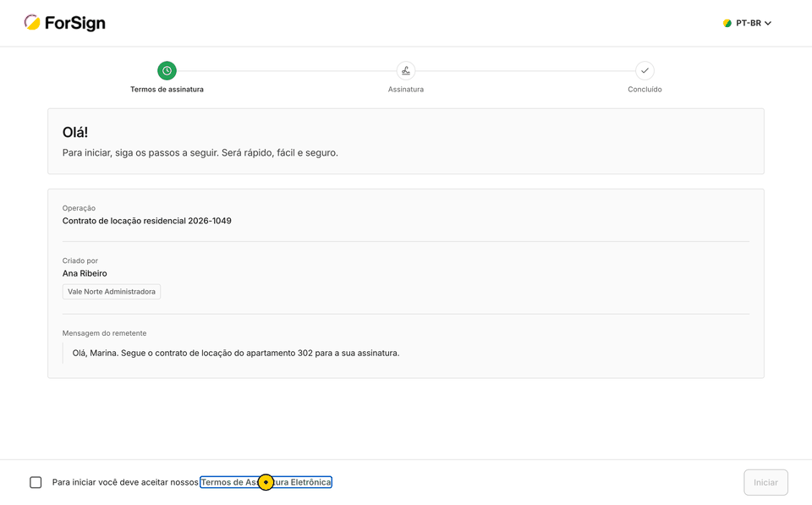
Task: Click the ForSign wordmark text
Action: tap(75, 24)
